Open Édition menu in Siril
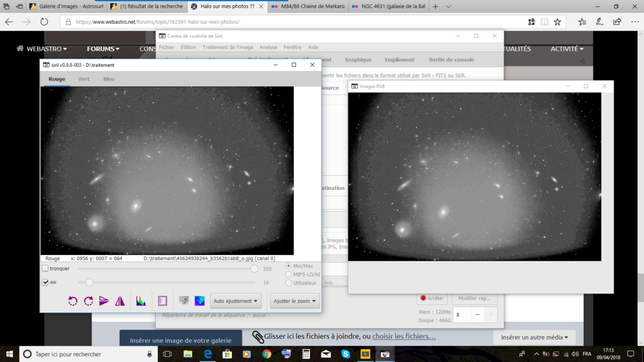Viewport: 644px width, 362px height. click(188, 47)
